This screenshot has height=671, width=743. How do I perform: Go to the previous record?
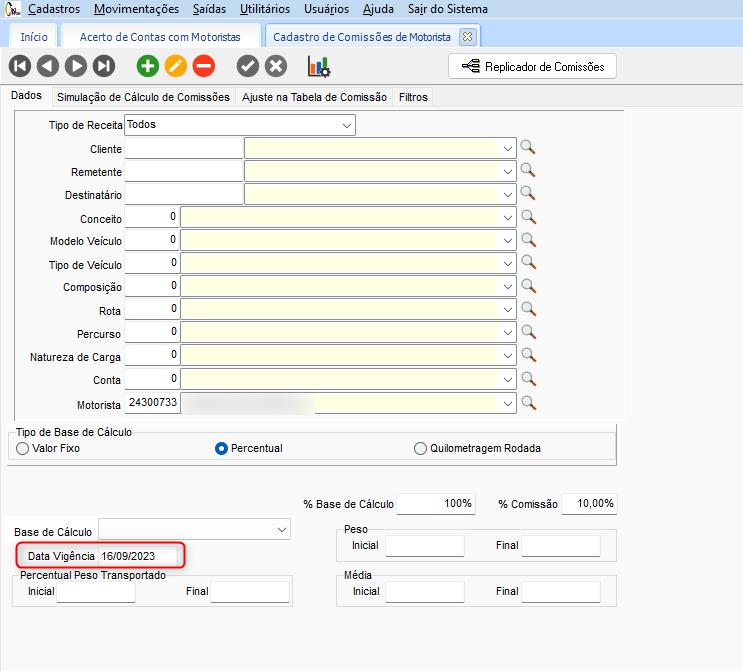click(48, 66)
